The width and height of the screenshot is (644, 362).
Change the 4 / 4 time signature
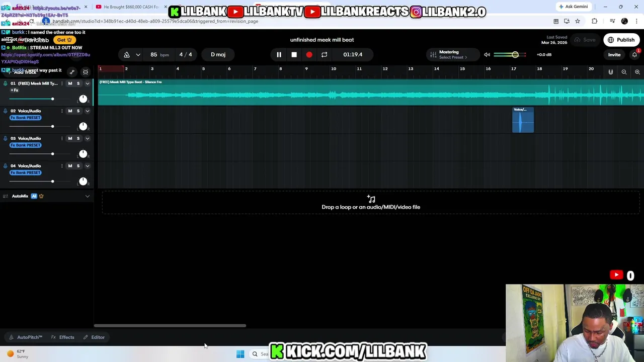(x=186, y=54)
